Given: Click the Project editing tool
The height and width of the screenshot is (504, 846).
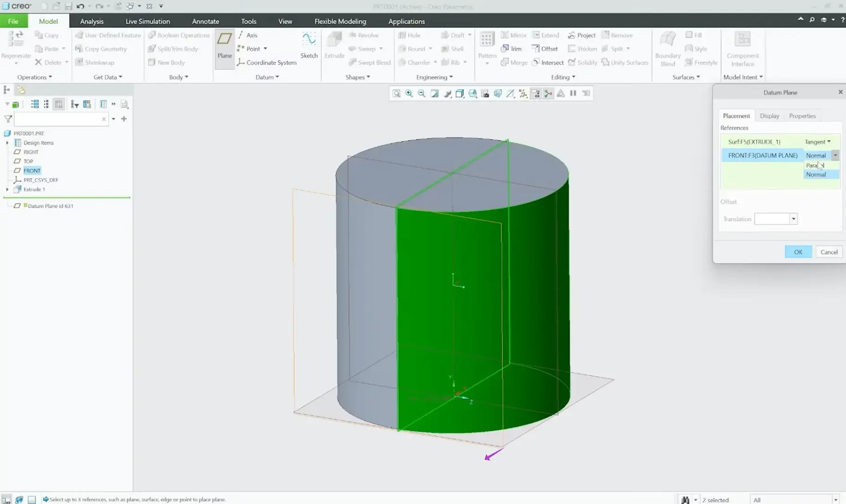Looking at the screenshot, I should pos(581,35).
